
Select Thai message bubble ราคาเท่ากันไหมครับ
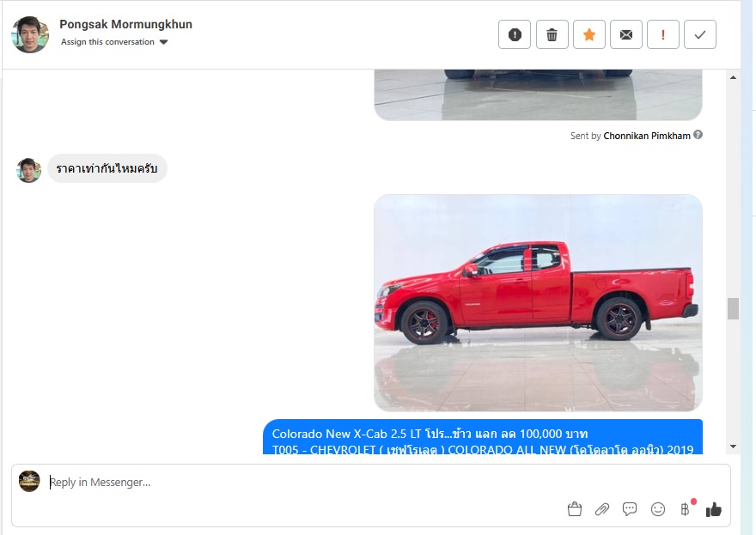(x=107, y=168)
